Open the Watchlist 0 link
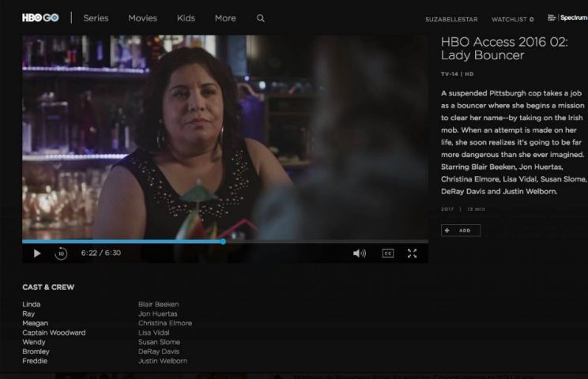Screen dimensions: 588x379 [x=513, y=20]
